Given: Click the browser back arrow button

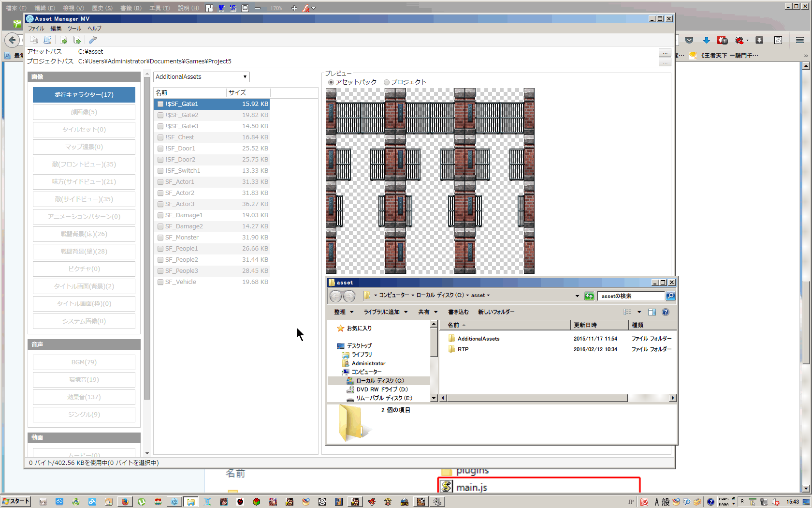Looking at the screenshot, I should click(x=13, y=40).
